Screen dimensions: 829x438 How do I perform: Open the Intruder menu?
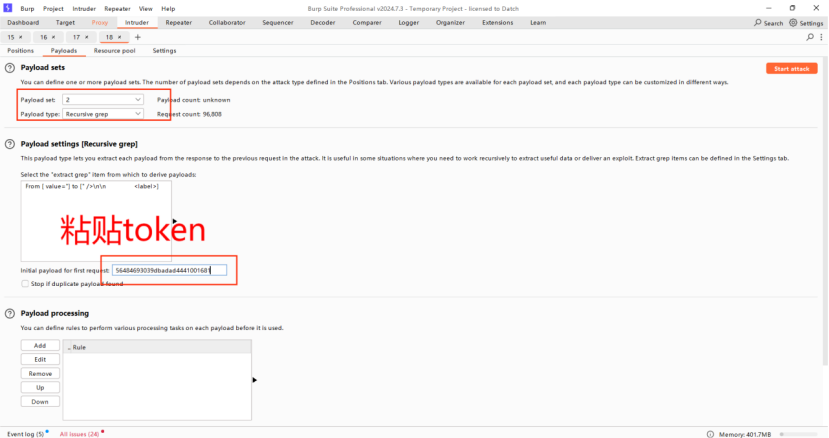(x=84, y=8)
